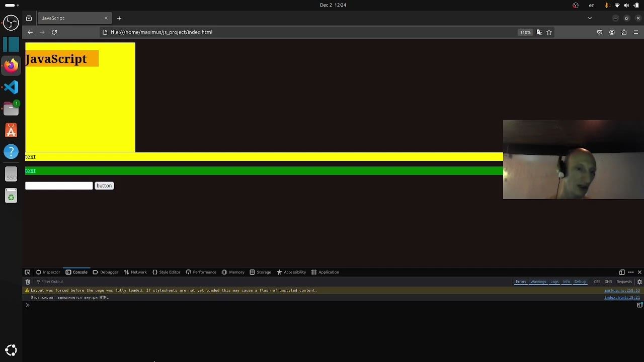Open the SSD drive icon in the dock
Screen dimensions: 644x362
pyautogui.click(x=11, y=174)
